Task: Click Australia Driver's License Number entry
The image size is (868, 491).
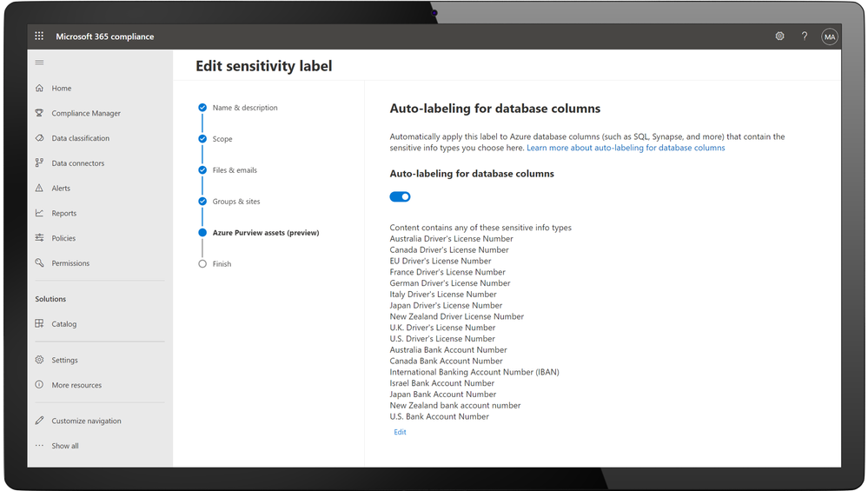Action: tap(451, 239)
